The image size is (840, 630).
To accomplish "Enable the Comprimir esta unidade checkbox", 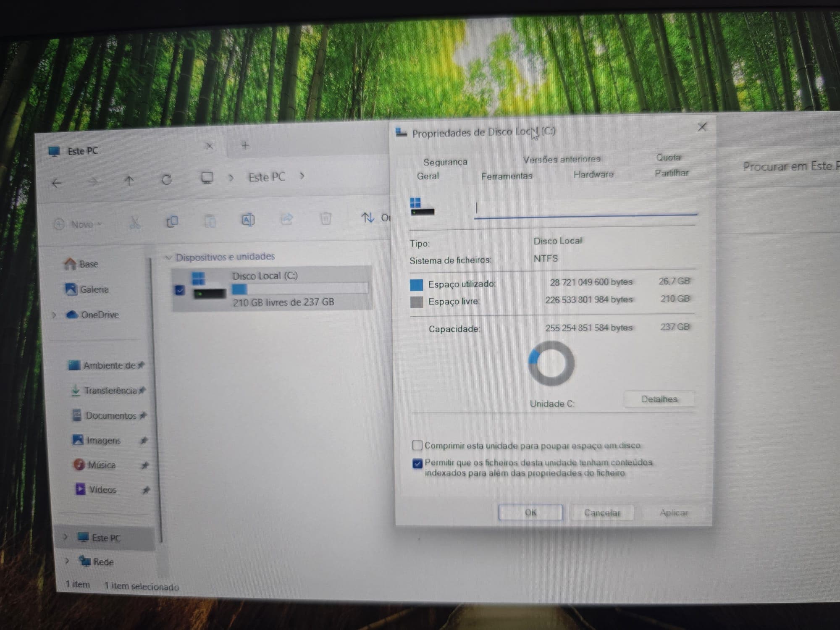I will coord(417,445).
